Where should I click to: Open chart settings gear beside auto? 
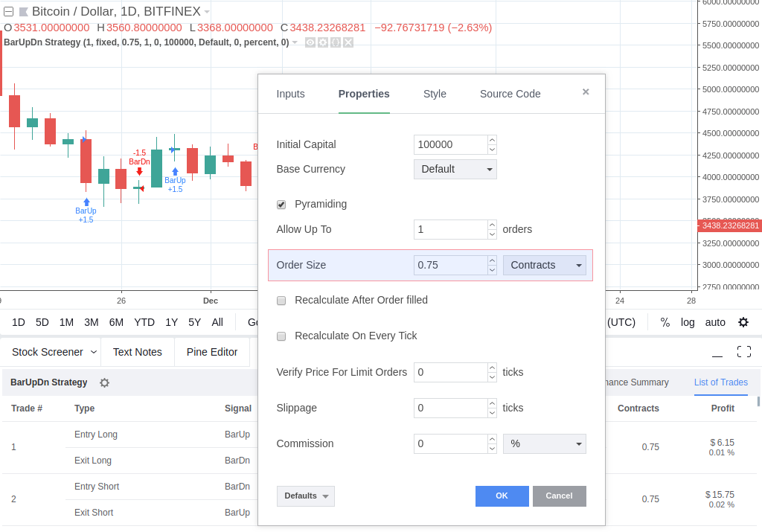pyautogui.click(x=743, y=322)
